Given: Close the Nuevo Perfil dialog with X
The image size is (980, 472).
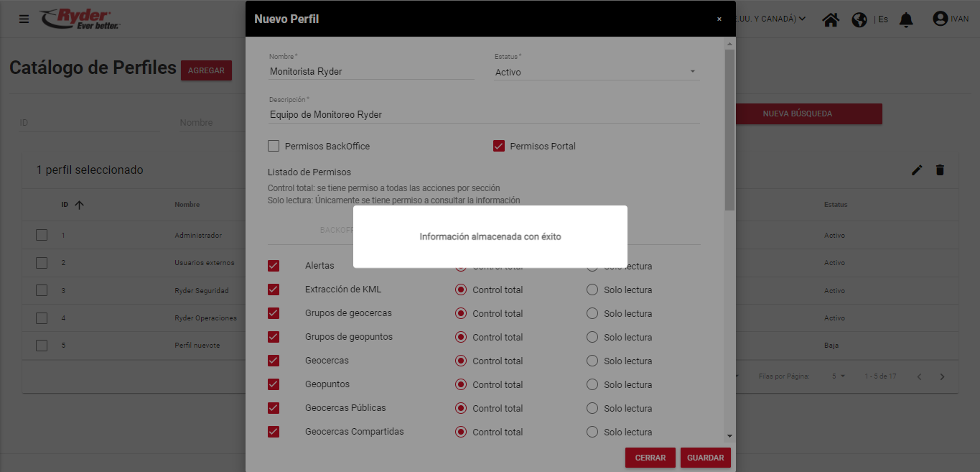Looking at the screenshot, I should pos(719,19).
